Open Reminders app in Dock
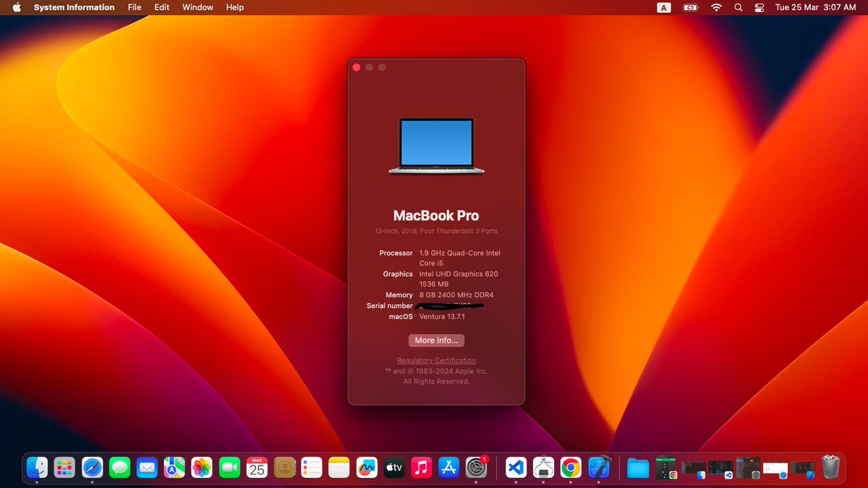The image size is (868, 488). click(x=312, y=468)
